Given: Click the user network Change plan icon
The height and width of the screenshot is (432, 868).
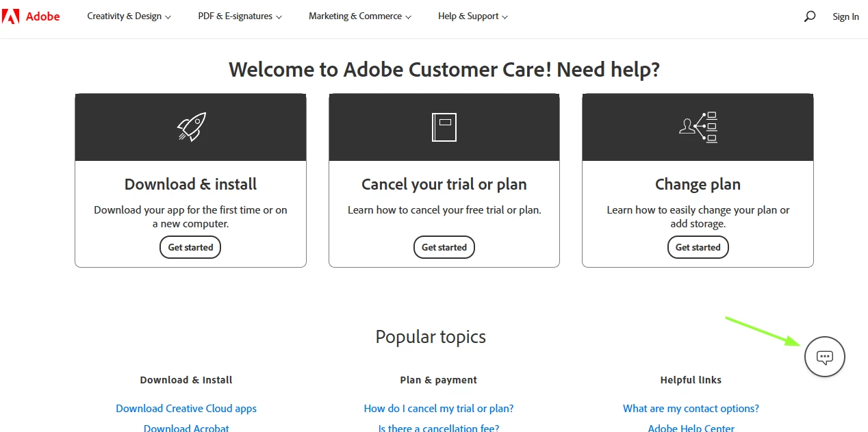Looking at the screenshot, I should point(698,127).
